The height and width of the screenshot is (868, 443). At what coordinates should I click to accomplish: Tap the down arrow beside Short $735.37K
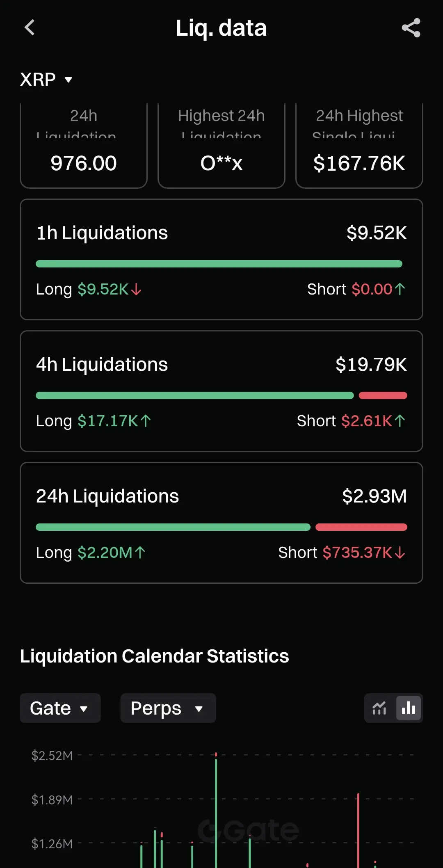coord(400,553)
